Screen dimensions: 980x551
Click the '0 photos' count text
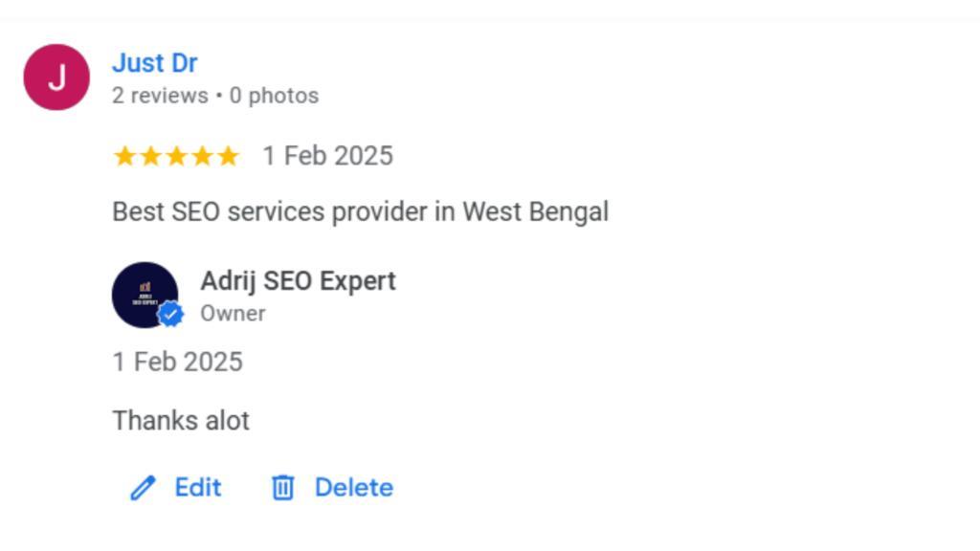tap(274, 96)
